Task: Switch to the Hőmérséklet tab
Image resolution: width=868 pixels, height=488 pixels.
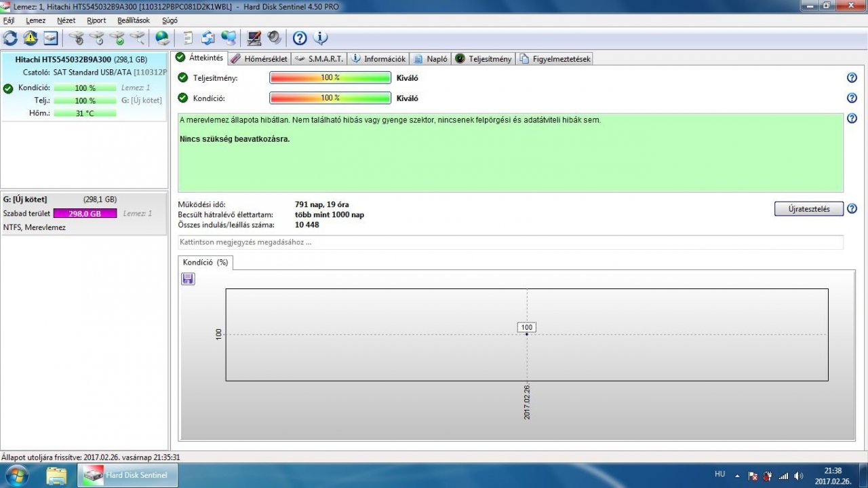Action: [x=259, y=59]
